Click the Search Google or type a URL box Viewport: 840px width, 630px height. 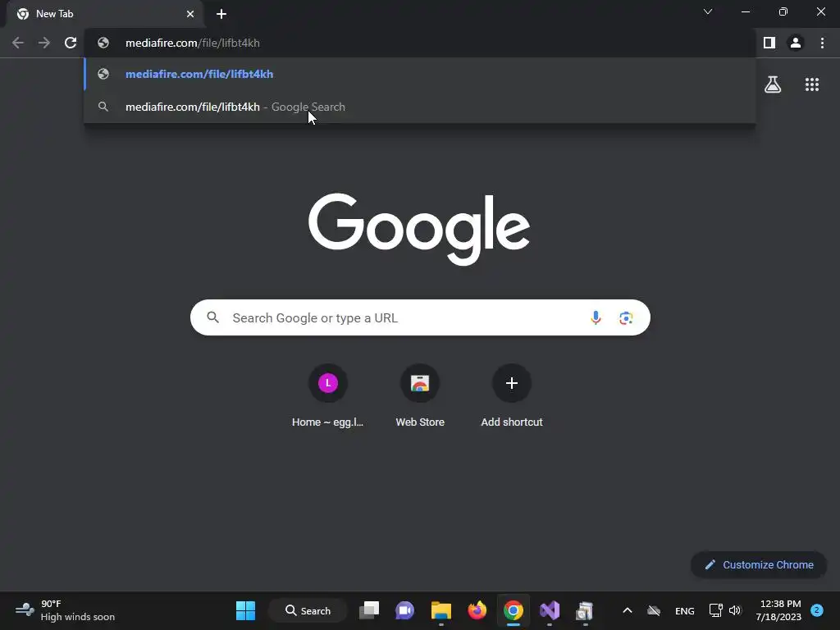tap(420, 317)
